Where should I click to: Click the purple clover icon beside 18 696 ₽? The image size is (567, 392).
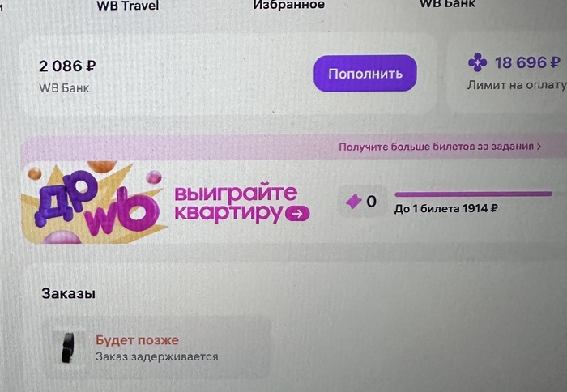tap(478, 63)
